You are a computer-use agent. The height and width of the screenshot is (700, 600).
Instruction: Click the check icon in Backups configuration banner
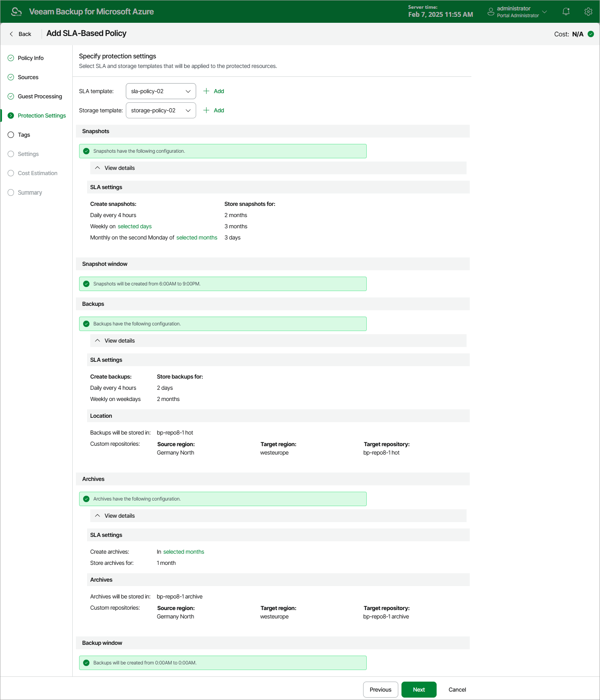pyautogui.click(x=86, y=324)
